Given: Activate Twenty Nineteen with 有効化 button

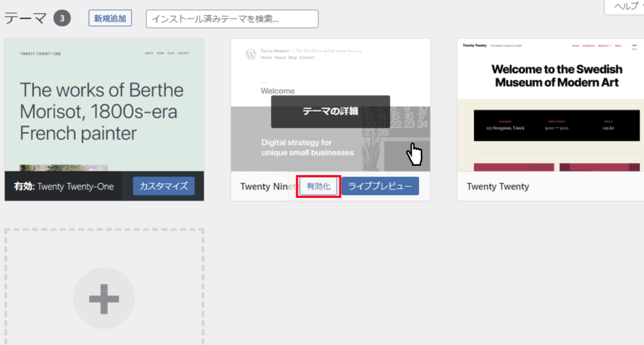Looking at the screenshot, I should (x=318, y=186).
